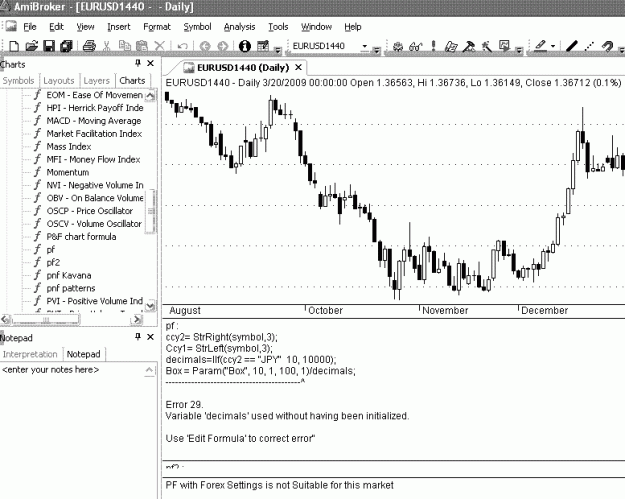Screen dimensions: 625x499
Task: Select pnf Kavana formula
Action: click(x=69, y=275)
